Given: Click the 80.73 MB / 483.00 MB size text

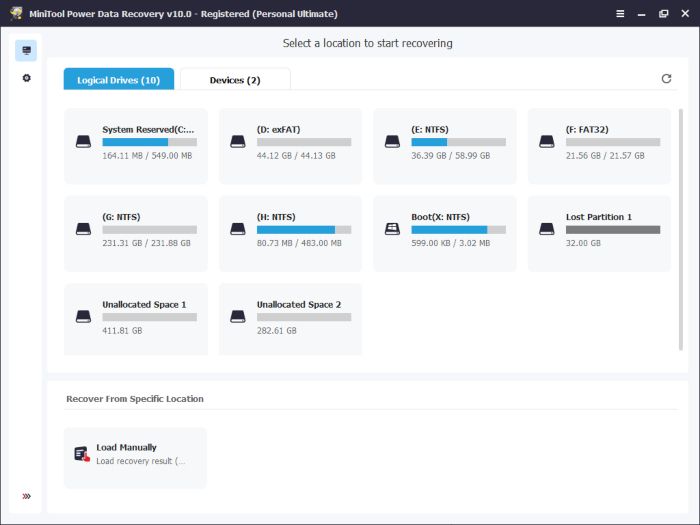Looking at the screenshot, I should point(299,243).
